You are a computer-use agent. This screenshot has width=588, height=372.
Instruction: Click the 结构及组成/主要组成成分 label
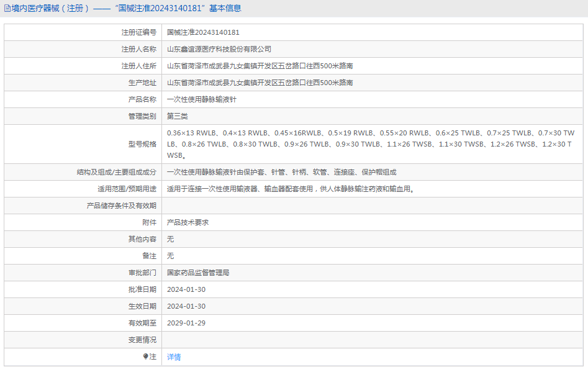[116, 172]
